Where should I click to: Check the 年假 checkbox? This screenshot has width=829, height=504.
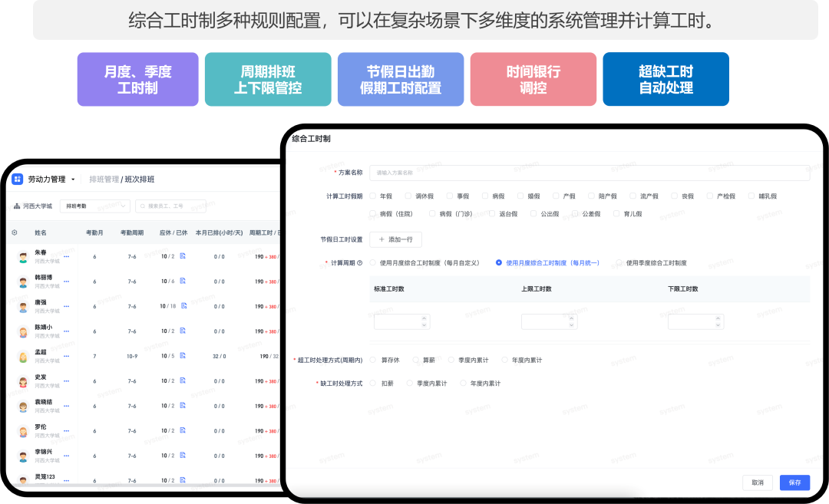tap(373, 196)
